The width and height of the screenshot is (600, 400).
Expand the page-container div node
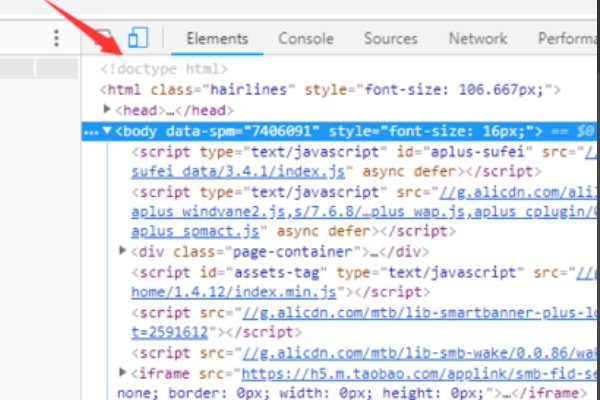click(124, 249)
